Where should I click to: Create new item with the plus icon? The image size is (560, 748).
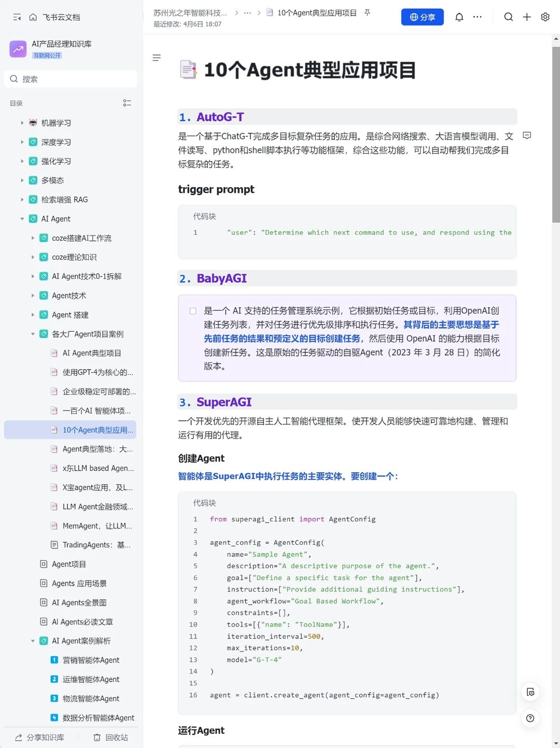(x=527, y=17)
